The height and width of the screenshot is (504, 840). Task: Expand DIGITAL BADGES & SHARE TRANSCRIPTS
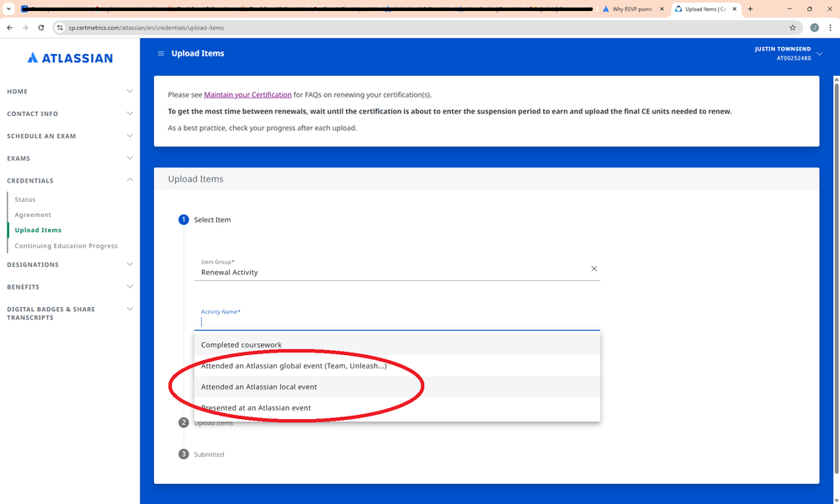70,313
